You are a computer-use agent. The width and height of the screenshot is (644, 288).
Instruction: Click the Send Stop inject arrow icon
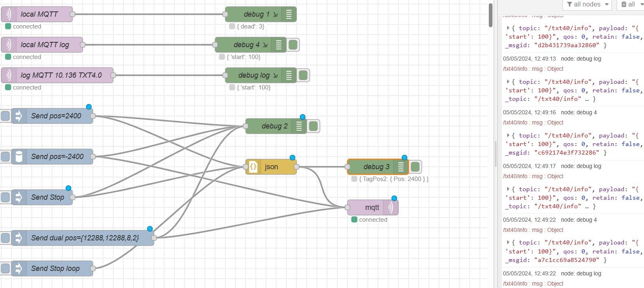18,197
